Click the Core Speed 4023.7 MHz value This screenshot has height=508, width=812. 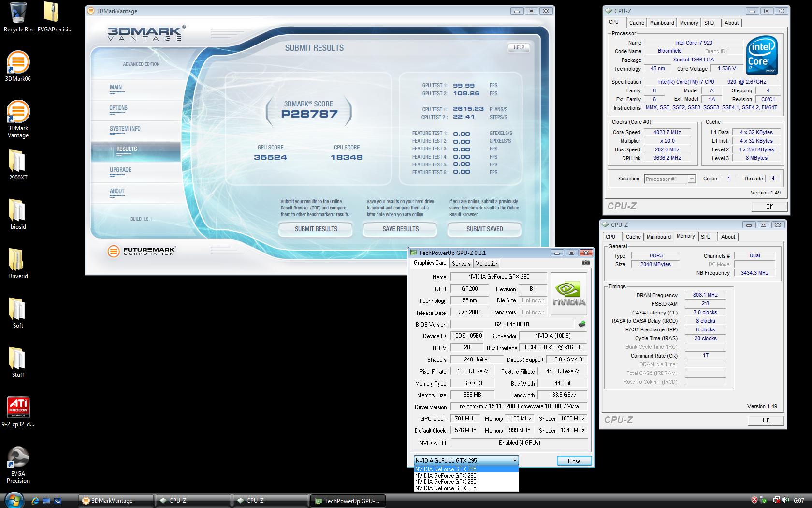667,132
